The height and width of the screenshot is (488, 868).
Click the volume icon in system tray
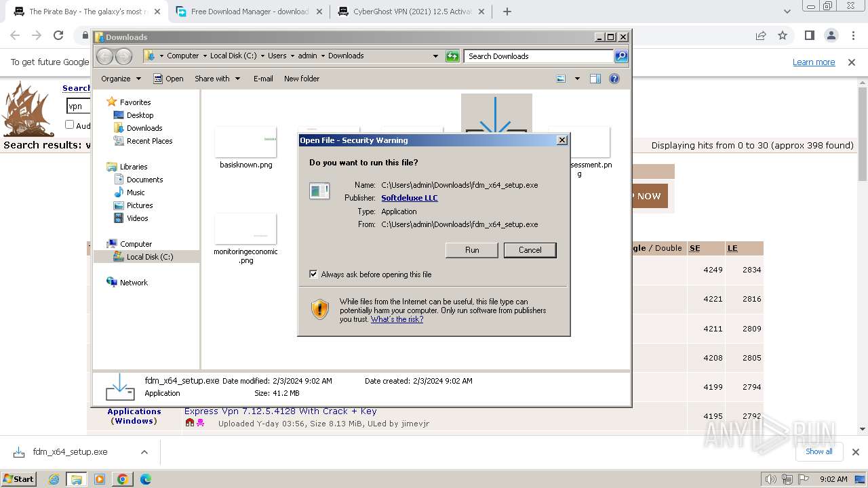[770, 479]
